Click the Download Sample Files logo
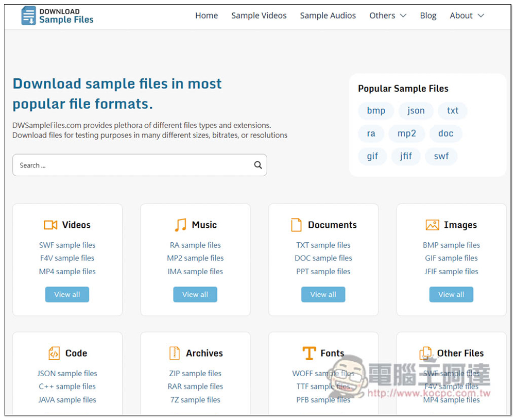515x420 pixels. [x=57, y=15]
